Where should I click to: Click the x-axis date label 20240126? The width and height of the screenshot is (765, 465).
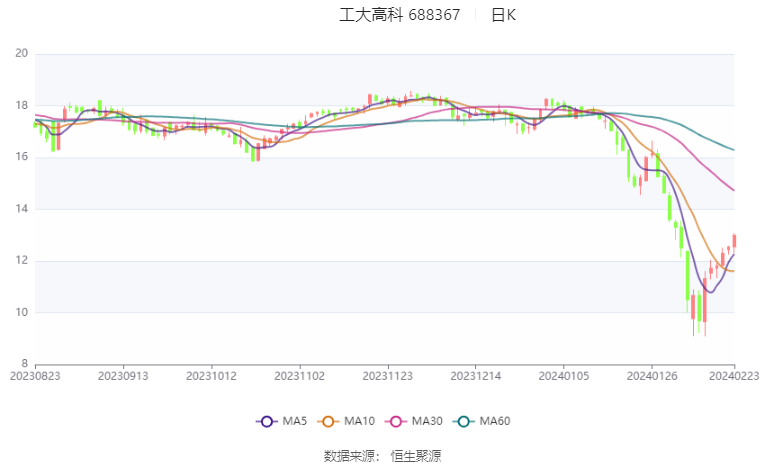coord(652,376)
